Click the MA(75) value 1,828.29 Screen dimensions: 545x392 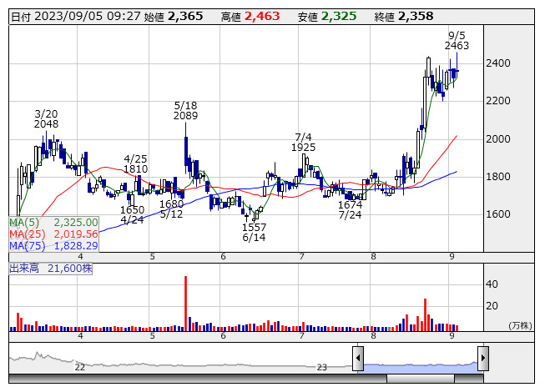76,246
